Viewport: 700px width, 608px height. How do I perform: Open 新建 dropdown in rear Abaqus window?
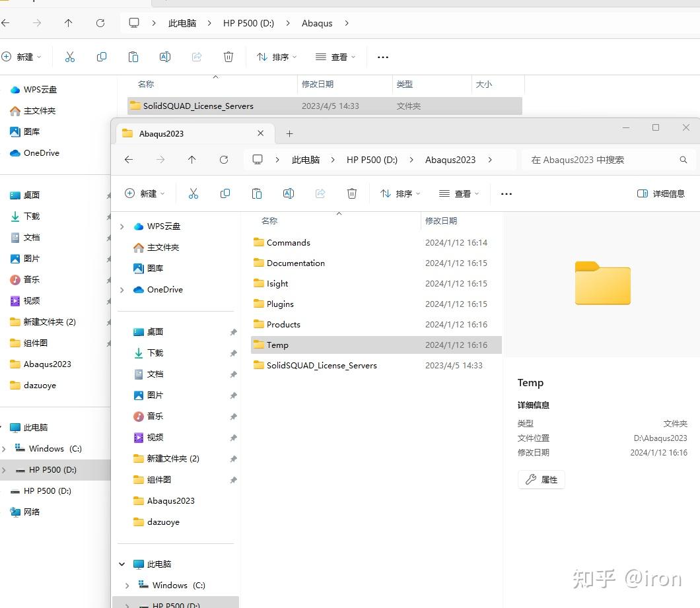pyautogui.click(x=21, y=57)
